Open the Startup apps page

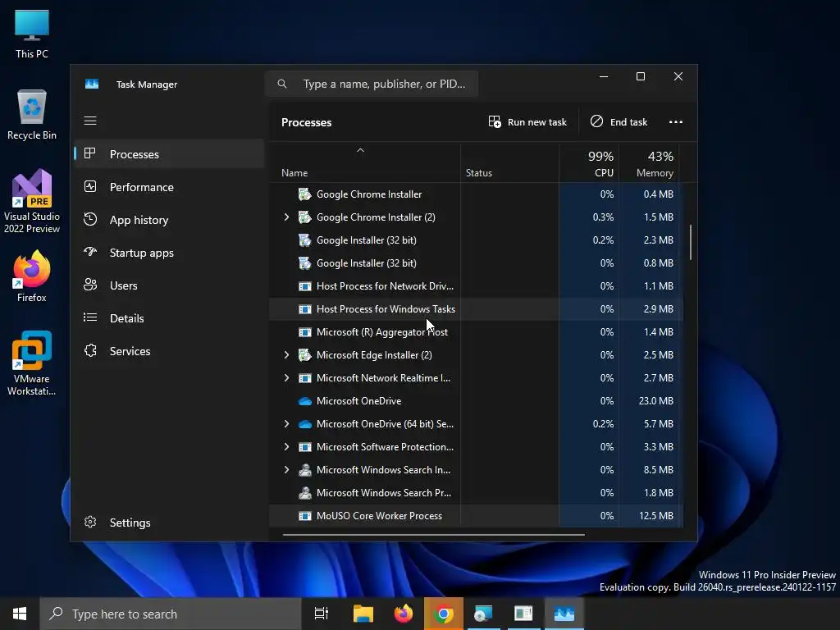tap(169, 253)
